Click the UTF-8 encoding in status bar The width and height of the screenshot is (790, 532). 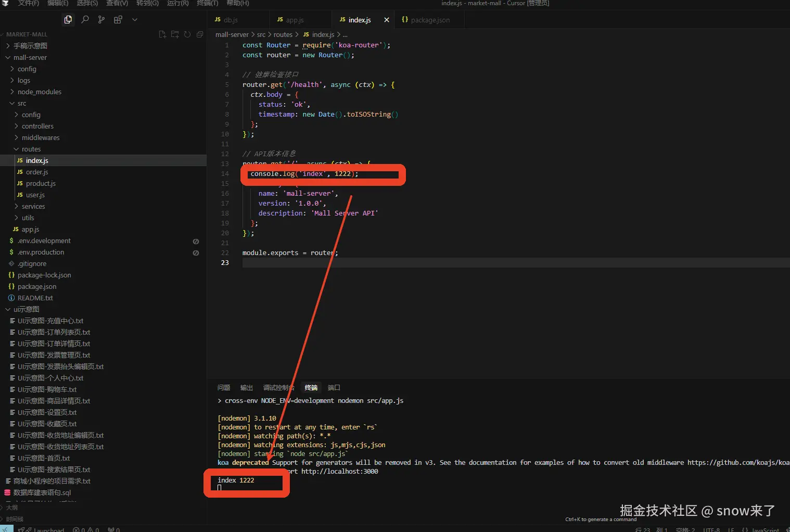click(x=711, y=530)
